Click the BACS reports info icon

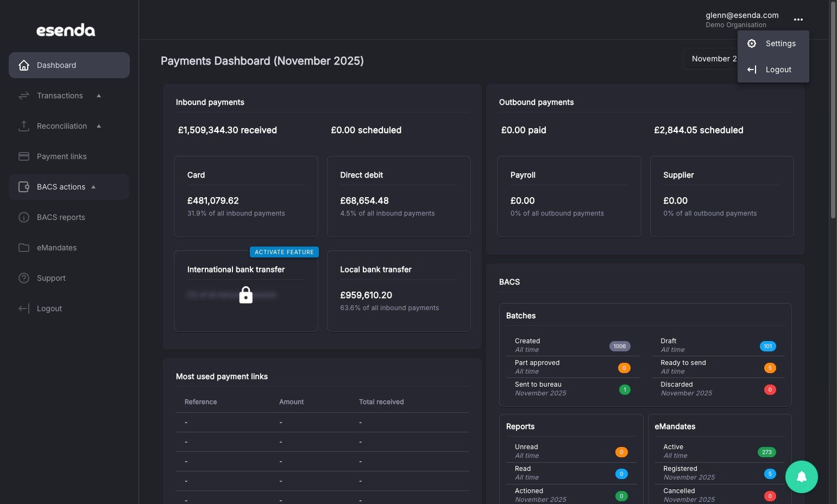(x=24, y=217)
